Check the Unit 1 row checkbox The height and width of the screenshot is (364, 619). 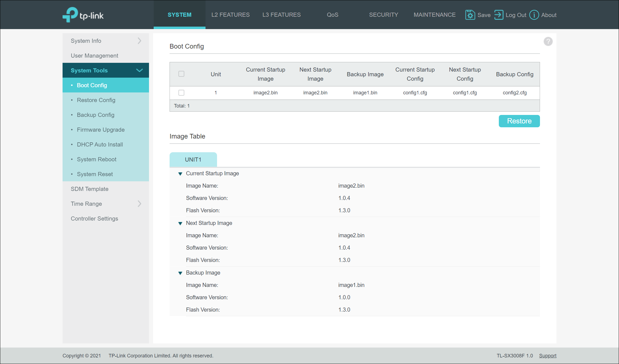click(181, 93)
